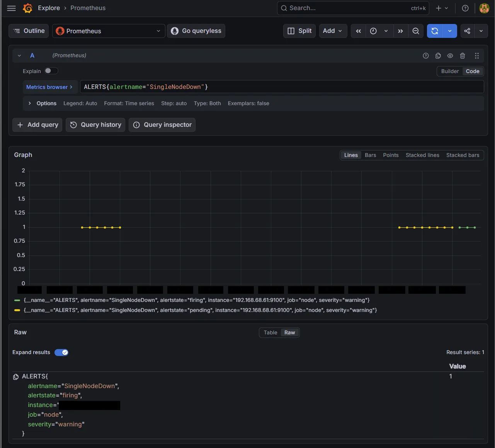Click severity="warning" in raw result

coord(56,424)
